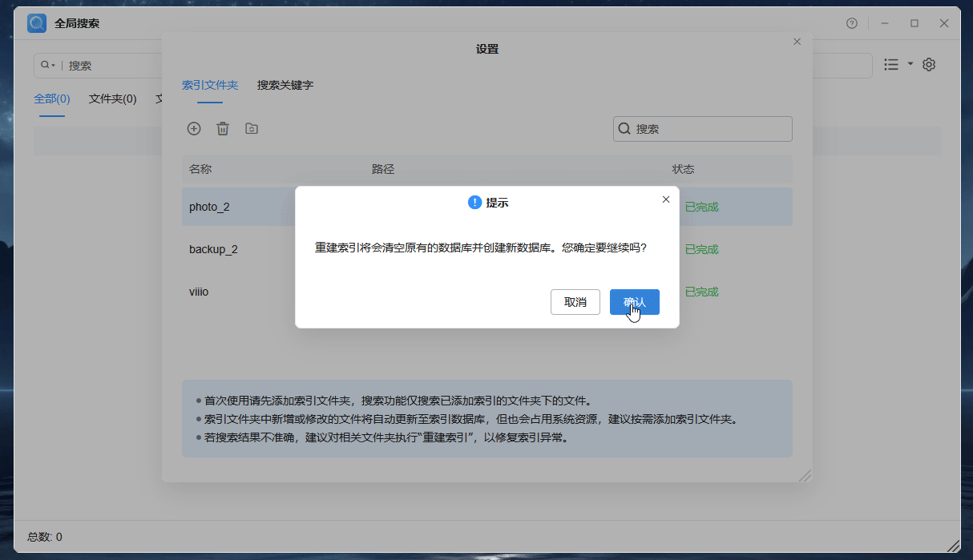
Task: Click the blue exclamation icon in 提示 dialog
Action: [x=474, y=203]
